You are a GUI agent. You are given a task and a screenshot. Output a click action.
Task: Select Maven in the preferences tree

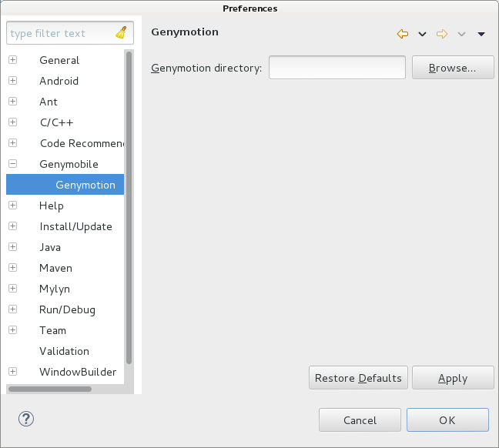(55, 268)
